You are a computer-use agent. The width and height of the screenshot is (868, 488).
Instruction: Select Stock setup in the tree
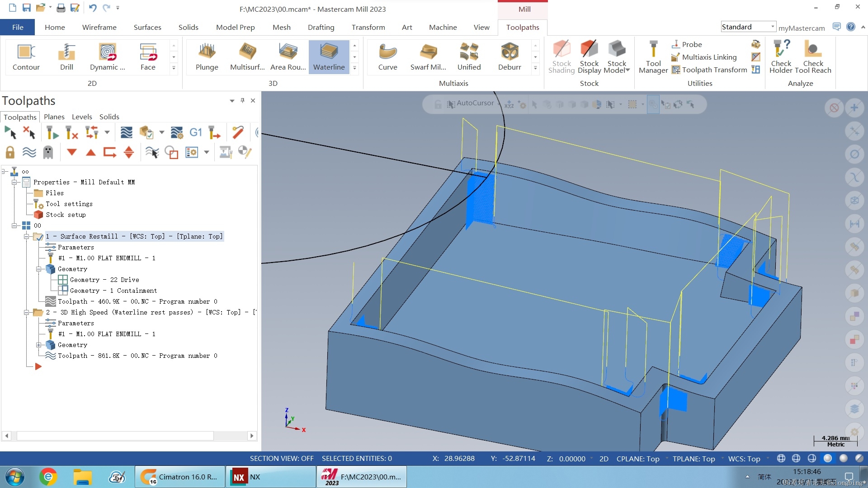coord(66,215)
